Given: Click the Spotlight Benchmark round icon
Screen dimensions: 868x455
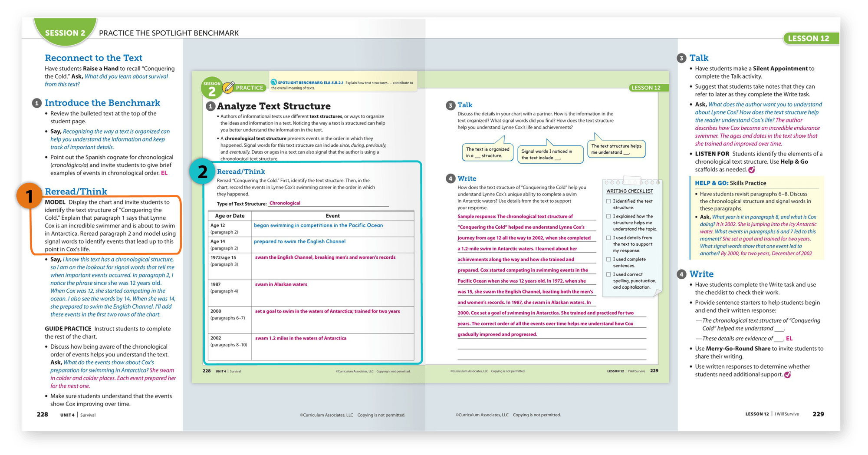Looking at the screenshot, I should (274, 82).
